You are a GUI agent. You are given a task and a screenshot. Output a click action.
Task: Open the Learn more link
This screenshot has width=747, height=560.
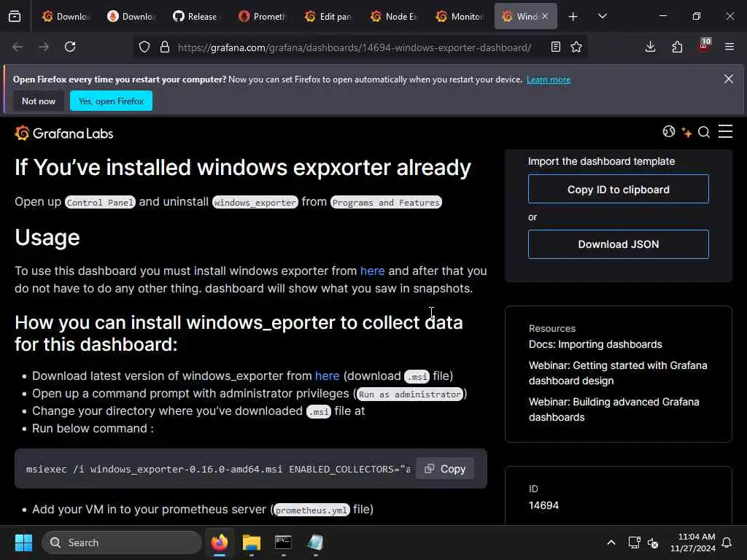[549, 79]
